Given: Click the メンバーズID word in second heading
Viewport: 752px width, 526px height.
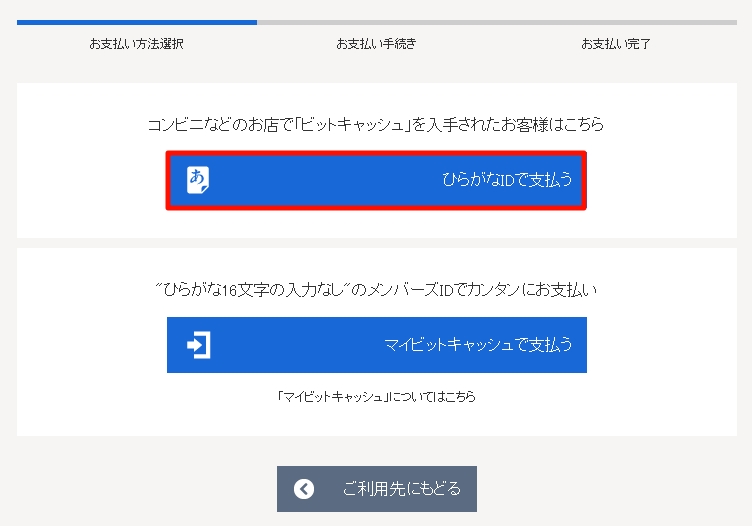Looking at the screenshot, I should click(420, 290).
